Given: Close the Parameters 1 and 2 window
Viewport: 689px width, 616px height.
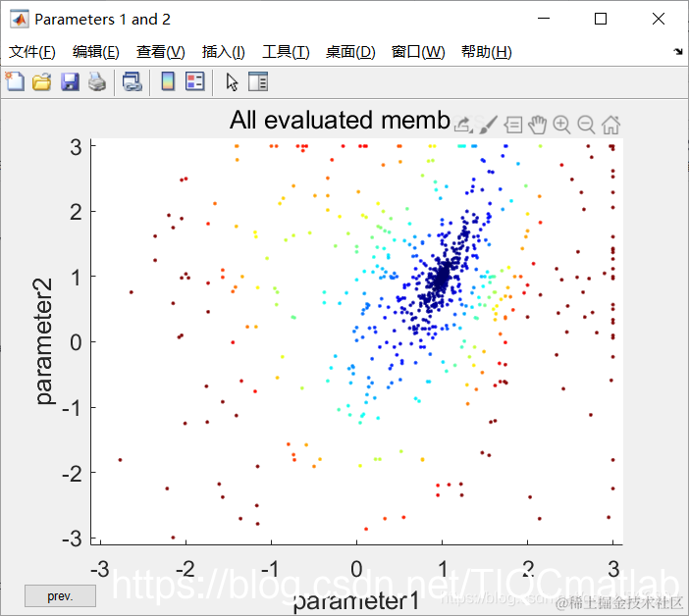Looking at the screenshot, I should pos(659,19).
